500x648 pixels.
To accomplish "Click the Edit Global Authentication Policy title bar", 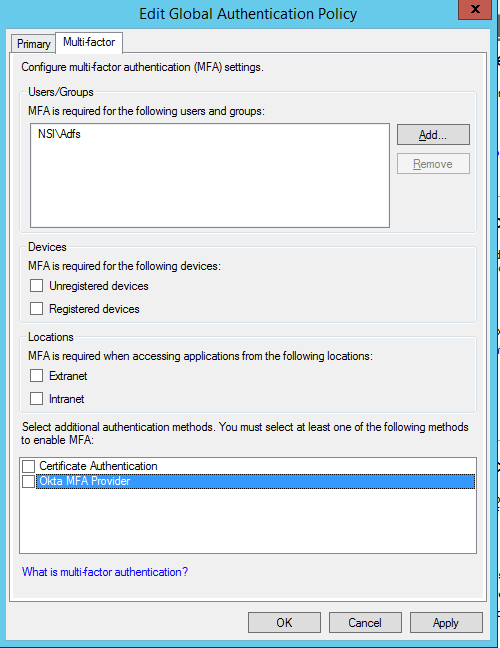I will tap(248, 14).
